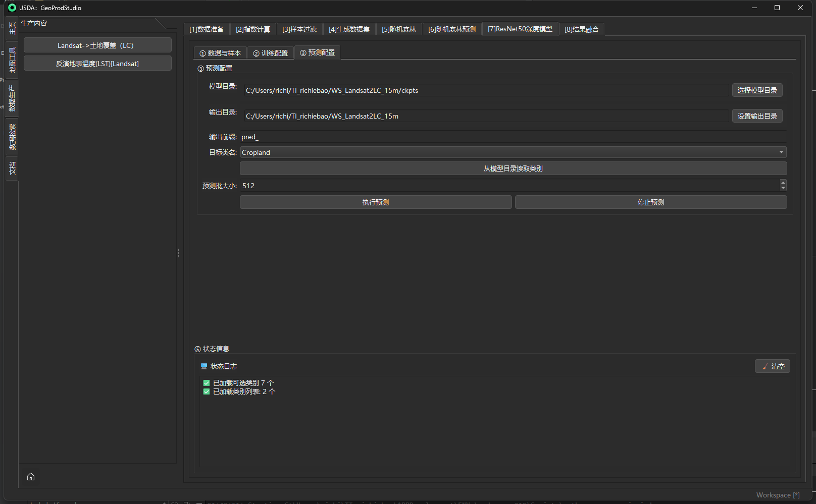816x504 pixels.
Task: Switch to the [5]随机森林 tab
Action: point(398,29)
